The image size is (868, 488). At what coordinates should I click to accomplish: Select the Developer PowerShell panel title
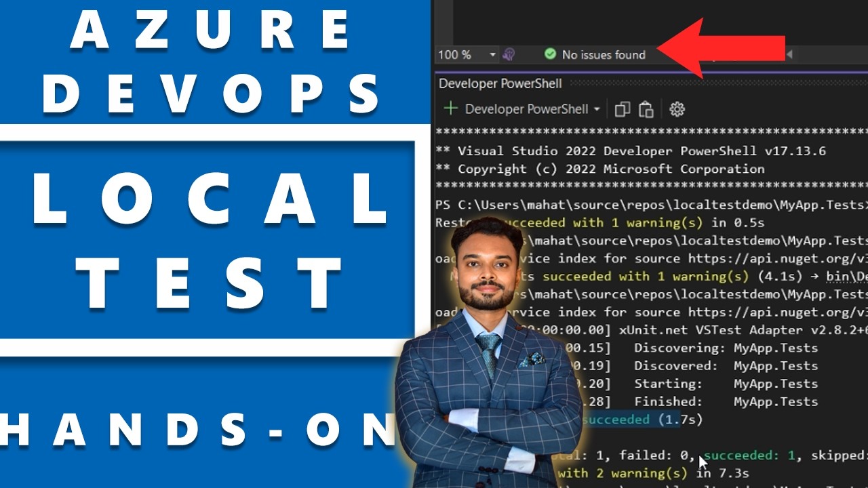500,84
